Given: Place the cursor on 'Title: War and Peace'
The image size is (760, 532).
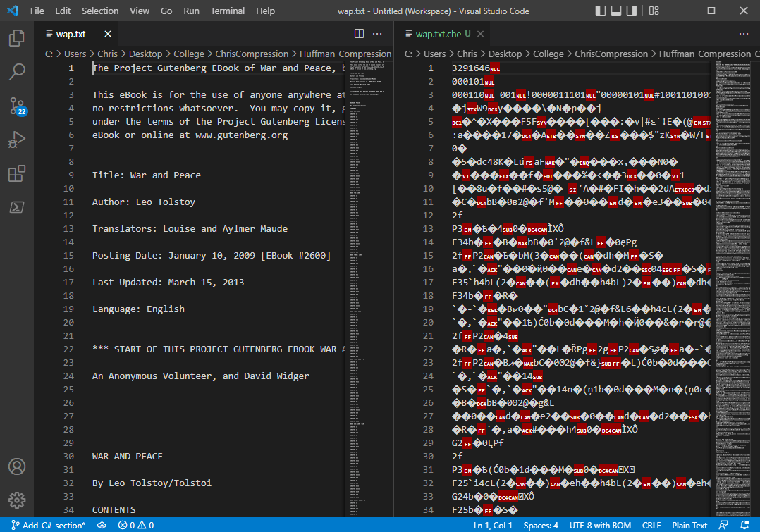Looking at the screenshot, I should pyautogui.click(x=147, y=175).
